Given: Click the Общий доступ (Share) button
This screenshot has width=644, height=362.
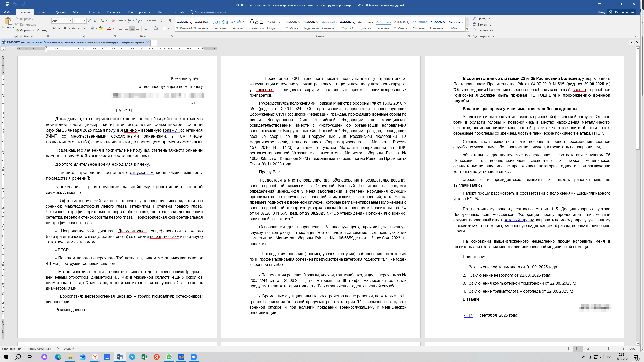Looking at the screenshot, I should (x=621, y=12).
